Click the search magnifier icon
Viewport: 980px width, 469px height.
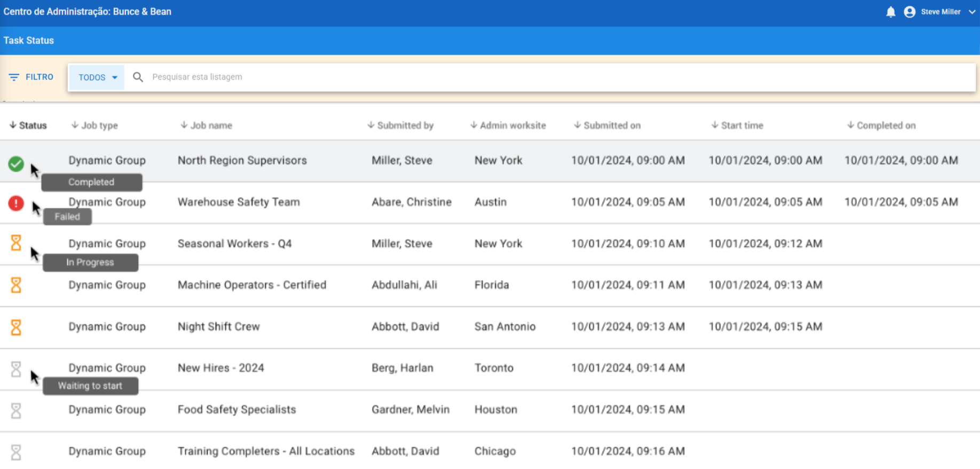pyautogui.click(x=138, y=77)
